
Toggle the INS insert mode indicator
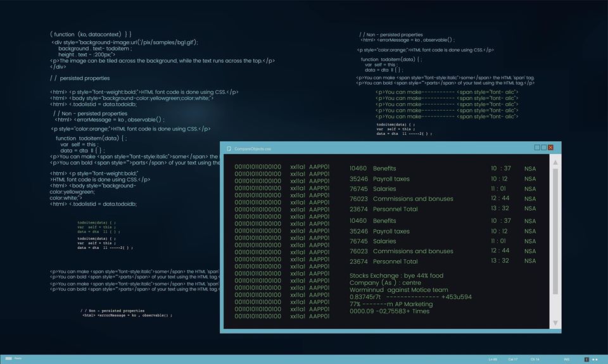567,360
